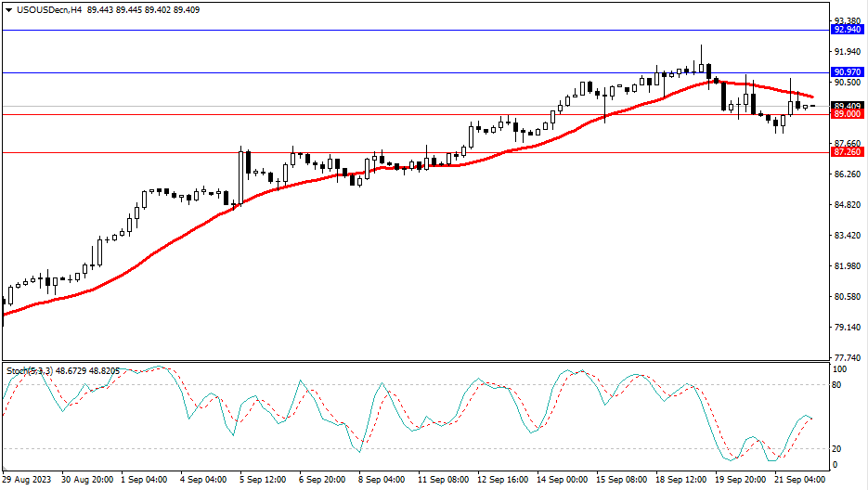Select the blue 92.940 price label

coord(847,30)
